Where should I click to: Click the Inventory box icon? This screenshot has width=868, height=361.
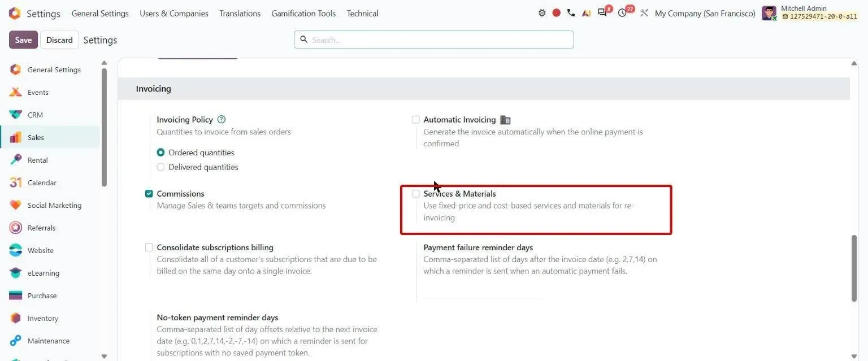coord(16,318)
